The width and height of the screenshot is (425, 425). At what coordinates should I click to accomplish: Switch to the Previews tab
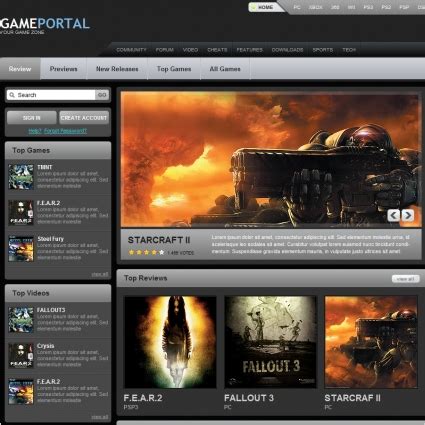point(63,69)
